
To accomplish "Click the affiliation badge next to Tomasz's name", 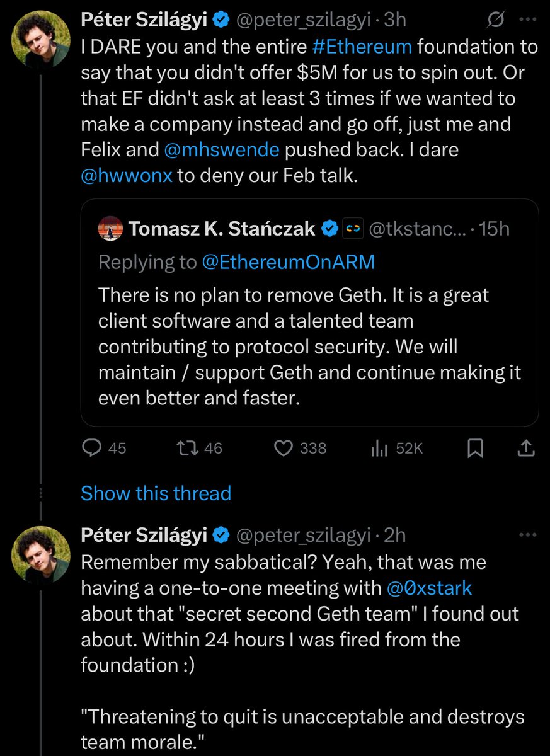I will click(351, 229).
